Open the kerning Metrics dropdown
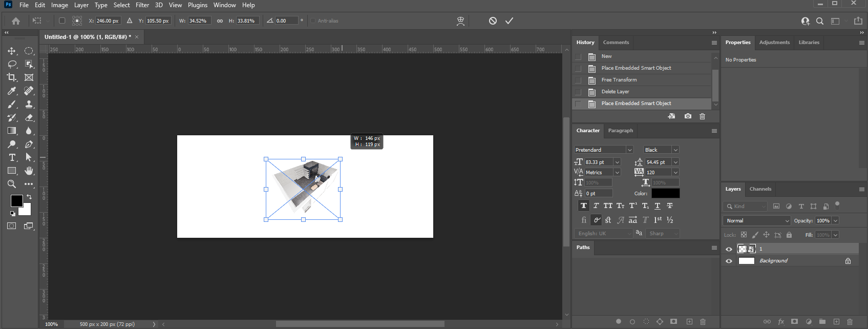 coord(617,172)
